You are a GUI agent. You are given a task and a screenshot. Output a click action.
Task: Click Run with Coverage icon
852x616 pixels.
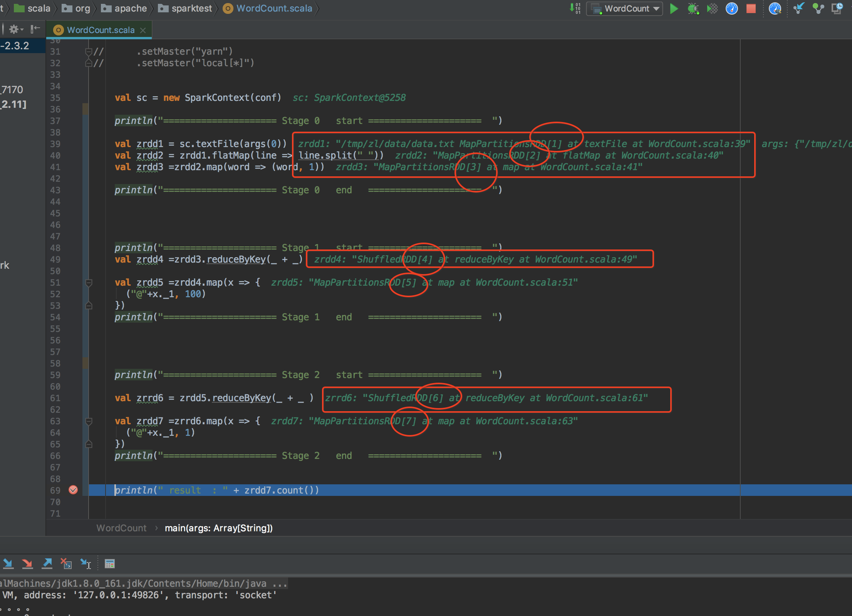[x=712, y=8]
